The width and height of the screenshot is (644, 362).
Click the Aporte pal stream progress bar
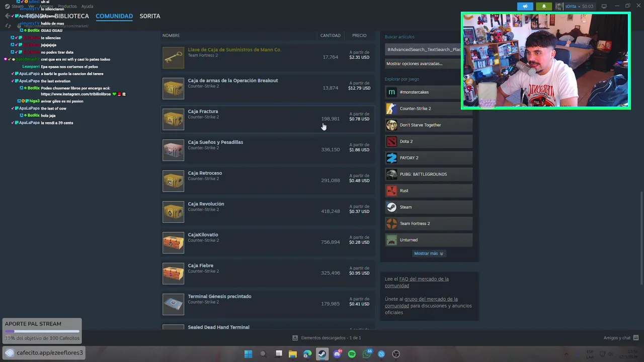click(x=42, y=332)
